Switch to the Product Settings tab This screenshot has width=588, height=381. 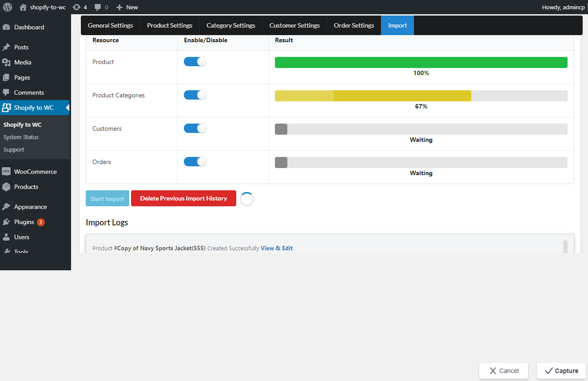click(170, 25)
